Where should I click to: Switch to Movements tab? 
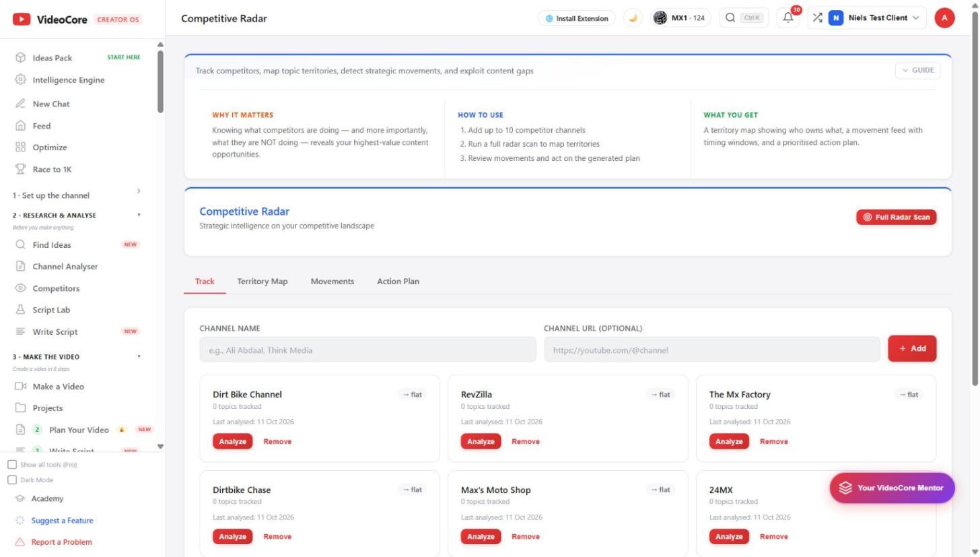click(332, 282)
